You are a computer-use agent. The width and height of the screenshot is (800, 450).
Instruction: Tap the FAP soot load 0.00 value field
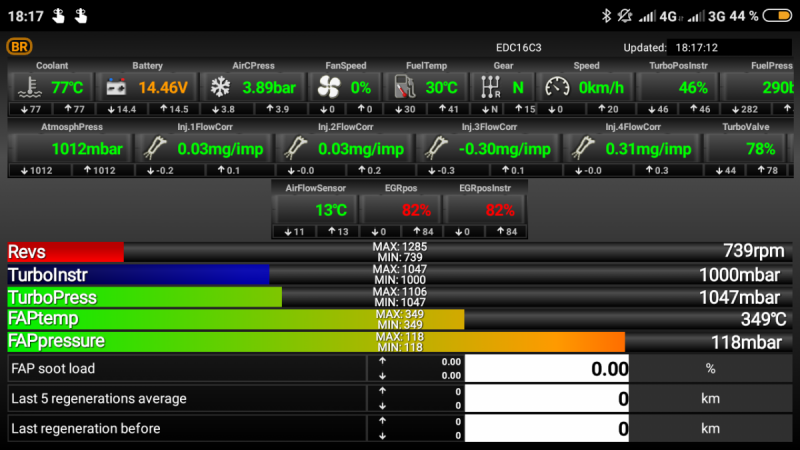[x=549, y=368]
